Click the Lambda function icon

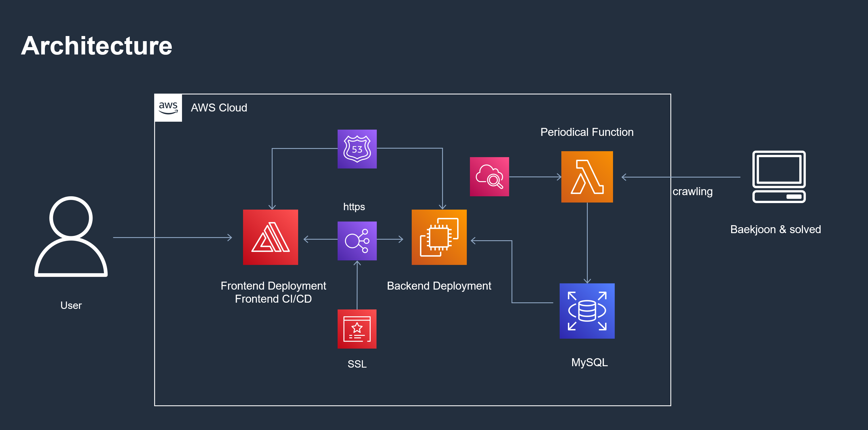point(587,177)
